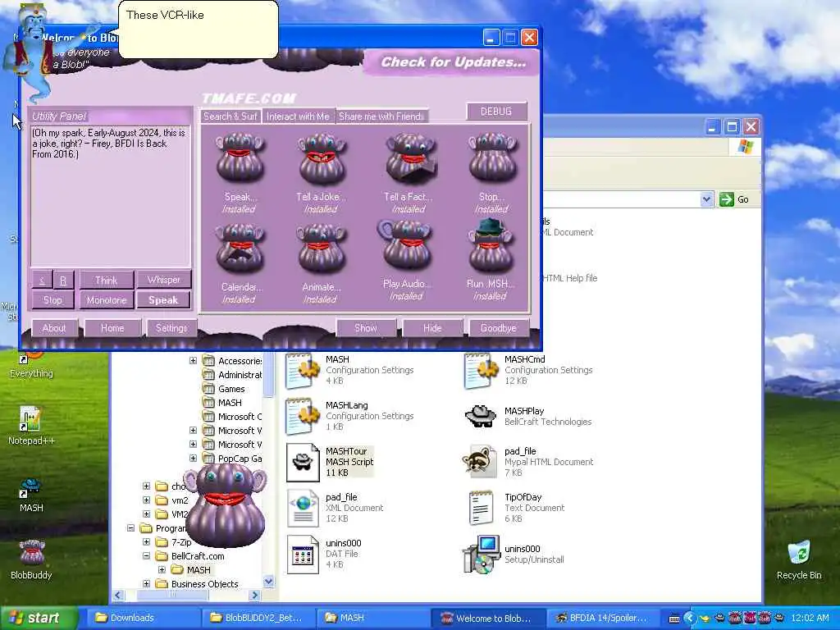Click the BlobBuddy desktop icon
Viewport: 840px width, 630px height.
[31, 559]
